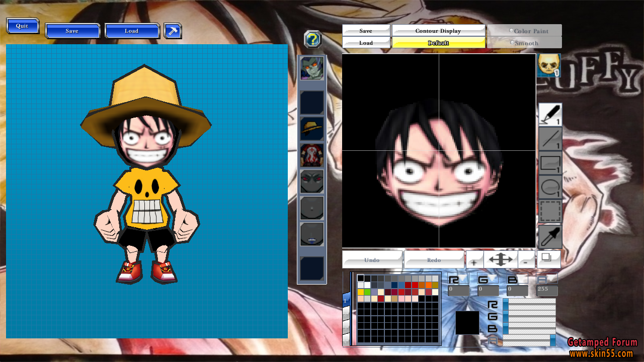644x362 pixels.
Task: Select the dashed selection marquee tool
Action: click(x=550, y=211)
